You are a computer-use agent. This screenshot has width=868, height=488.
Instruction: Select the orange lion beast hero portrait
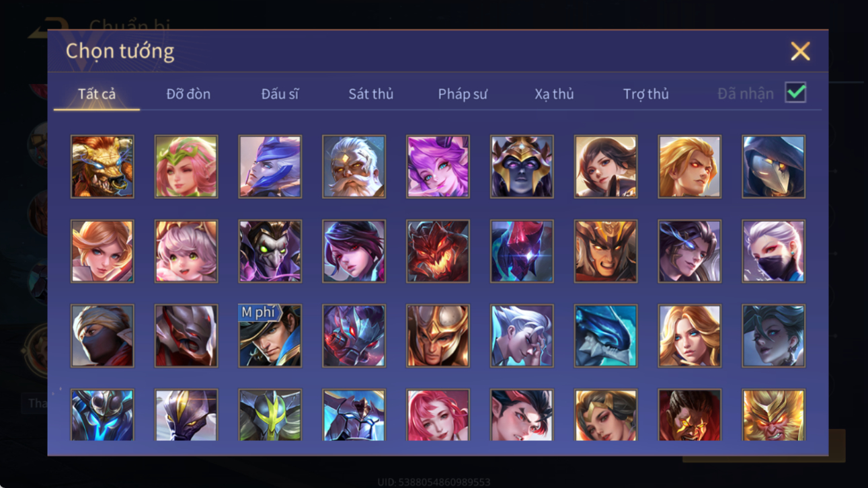pos(102,167)
